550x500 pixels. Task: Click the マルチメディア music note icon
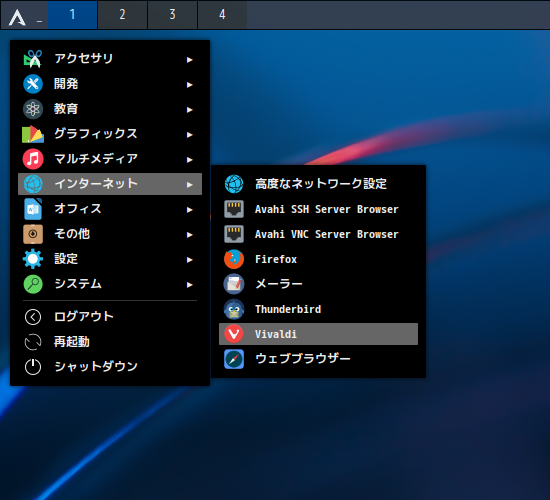33,159
